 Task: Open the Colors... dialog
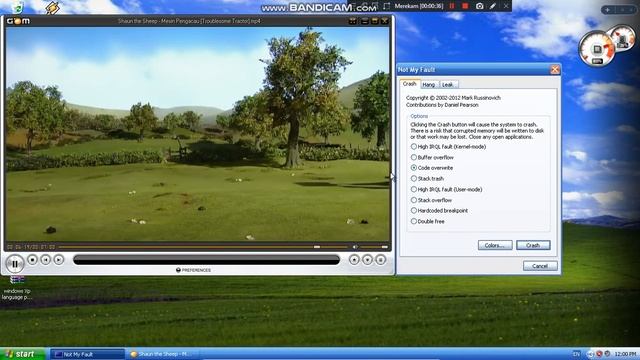[x=495, y=245]
